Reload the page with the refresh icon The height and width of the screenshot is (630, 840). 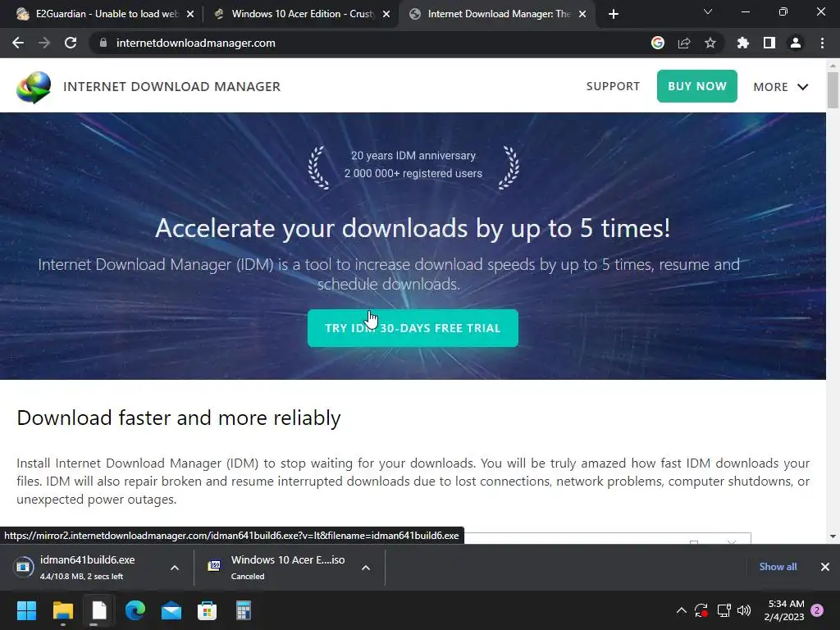[71, 43]
